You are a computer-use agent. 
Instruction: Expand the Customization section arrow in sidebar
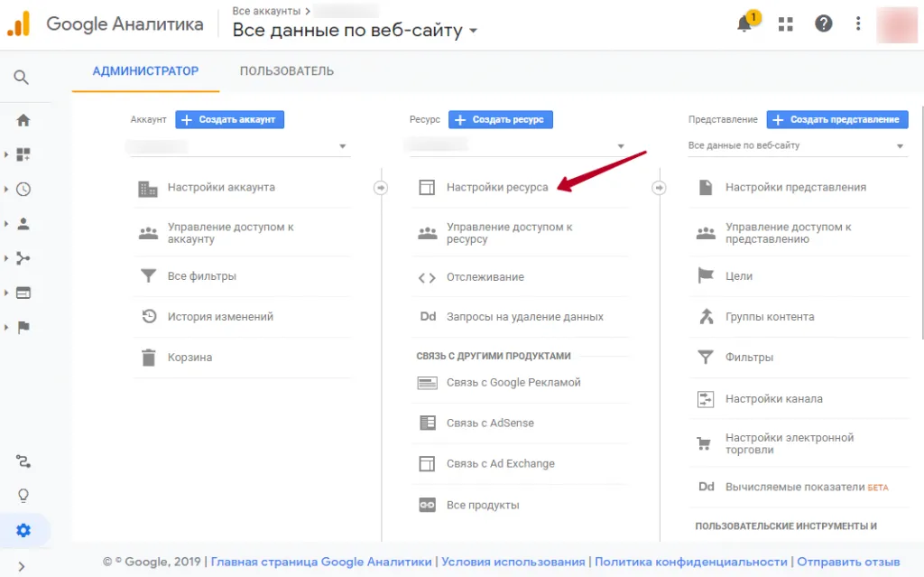point(6,154)
